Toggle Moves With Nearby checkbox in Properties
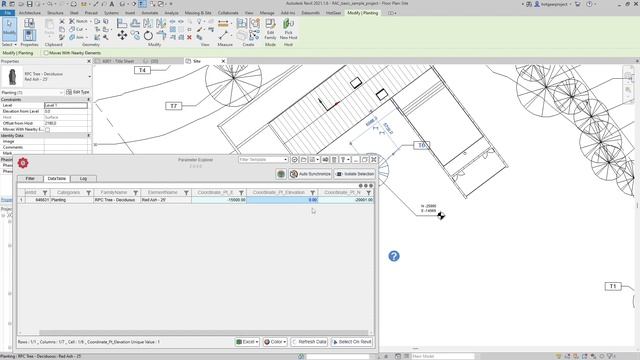Image resolution: width=640 pixels, height=360 pixels. [47, 129]
